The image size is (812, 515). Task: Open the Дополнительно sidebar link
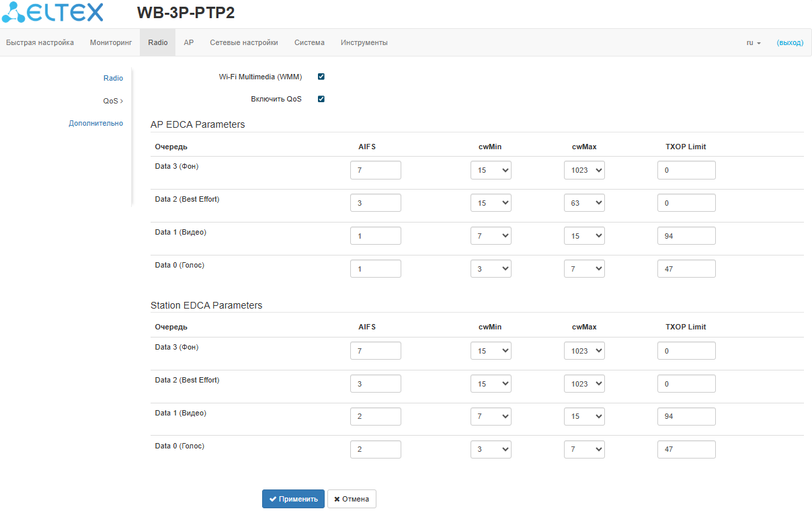click(x=95, y=123)
